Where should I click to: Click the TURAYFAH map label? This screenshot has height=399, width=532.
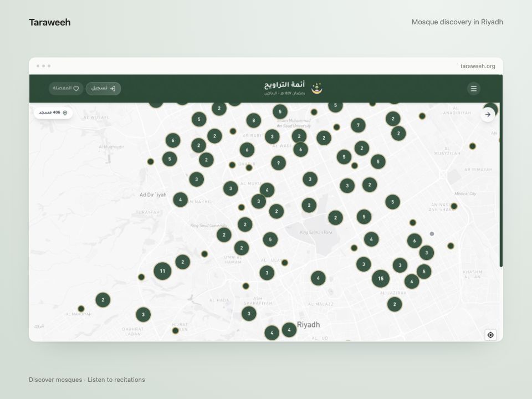[147, 212]
